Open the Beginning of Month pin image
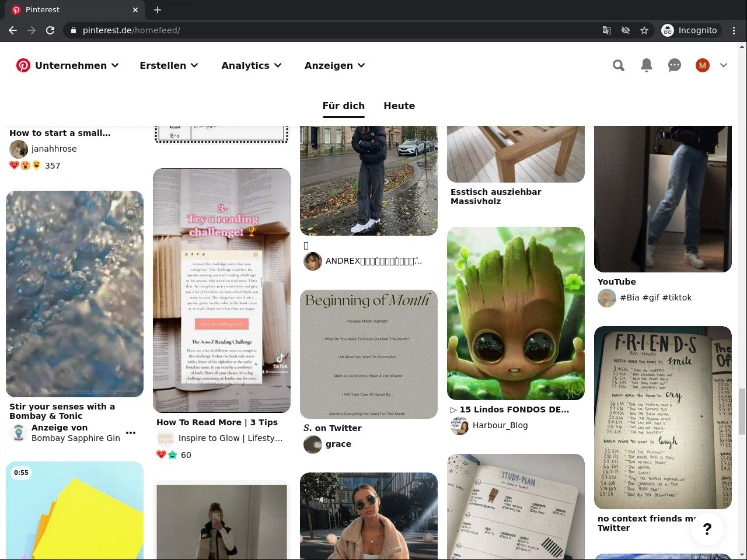Screen dimensions: 747x560 coord(369,354)
